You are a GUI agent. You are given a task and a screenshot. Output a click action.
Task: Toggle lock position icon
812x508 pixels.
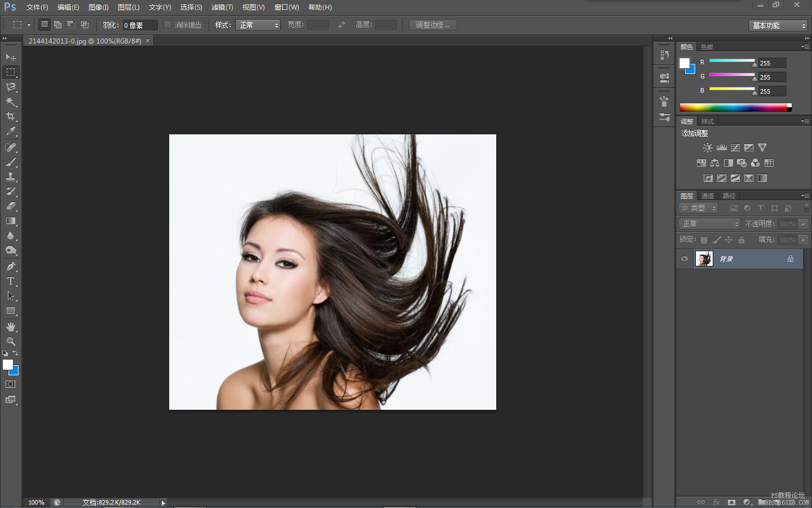[x=729, y=240]
